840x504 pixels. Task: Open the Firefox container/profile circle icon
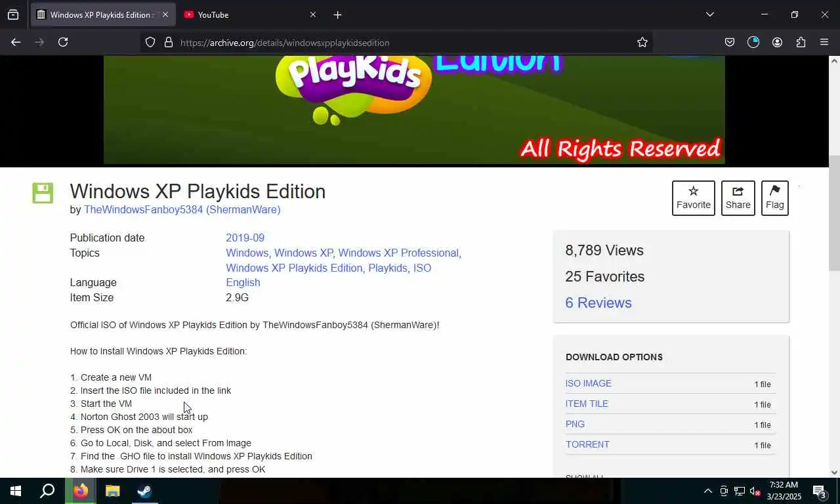pyautogui.click(x=753, y=42)
